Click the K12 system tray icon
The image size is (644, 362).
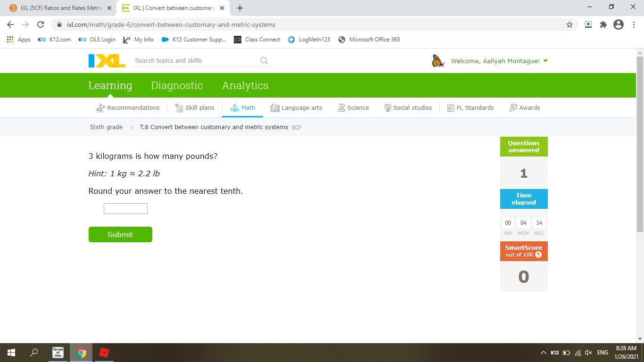tap(555, 353)
